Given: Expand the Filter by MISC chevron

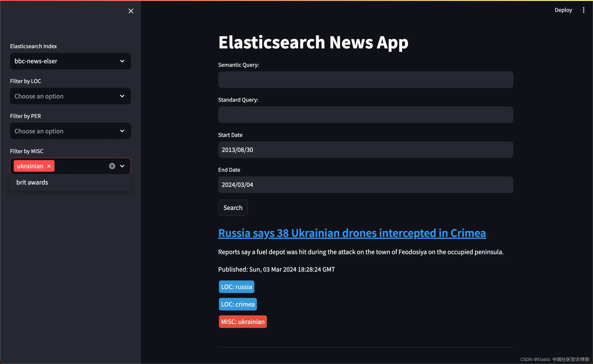Looking at the screenshot, I should tap(122, 166).
